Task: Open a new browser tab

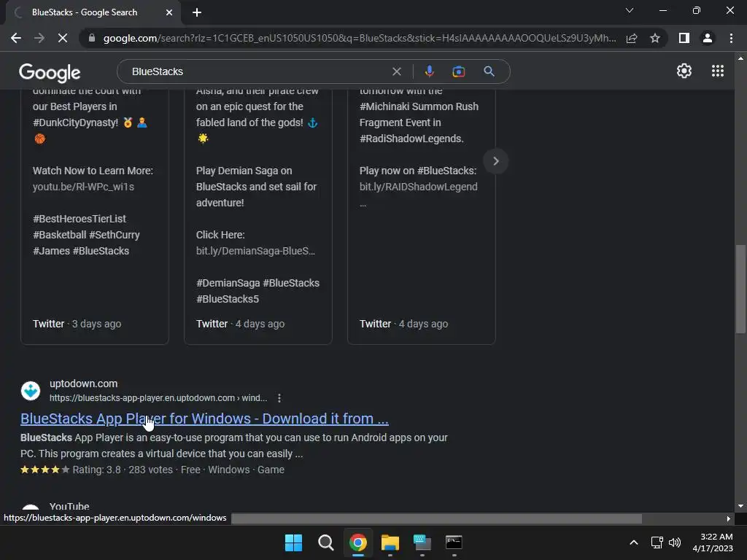Action: [x=197, y=12]
